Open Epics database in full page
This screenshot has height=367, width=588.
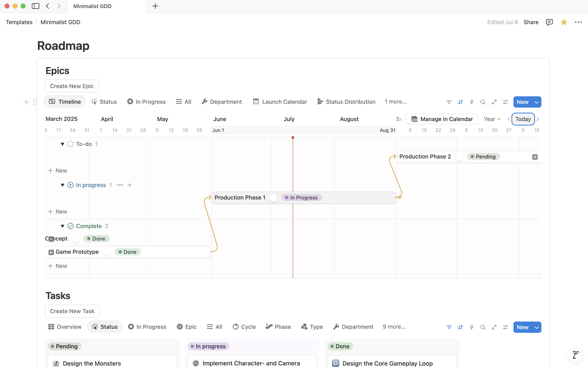[x=494, y=102]
